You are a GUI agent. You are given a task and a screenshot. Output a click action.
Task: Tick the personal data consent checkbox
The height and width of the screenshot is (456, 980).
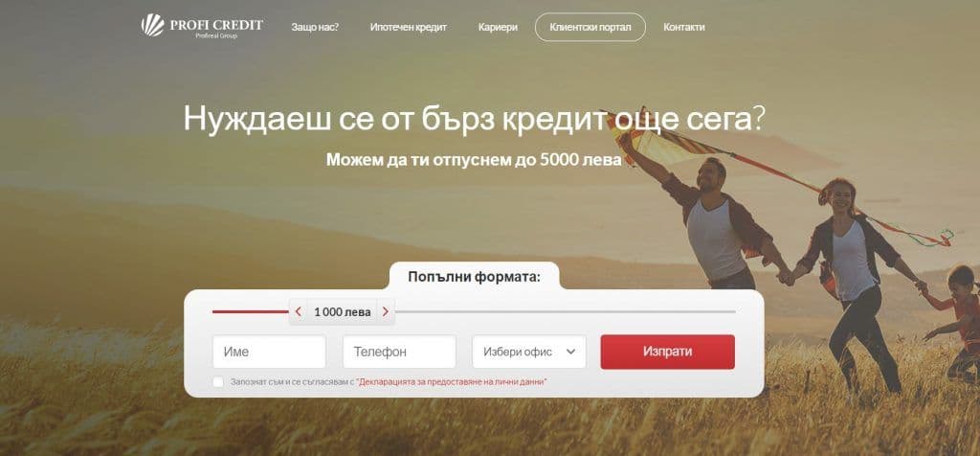coord(218,381)
